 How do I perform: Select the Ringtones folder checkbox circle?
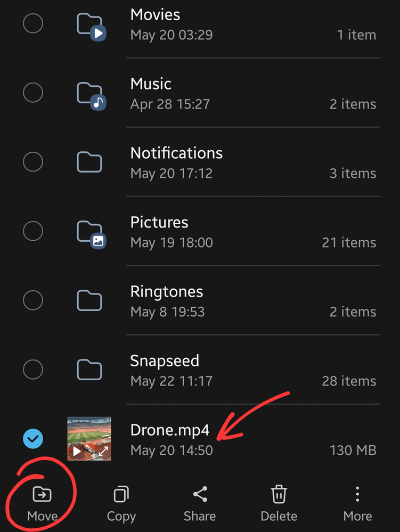click(33, 300)
